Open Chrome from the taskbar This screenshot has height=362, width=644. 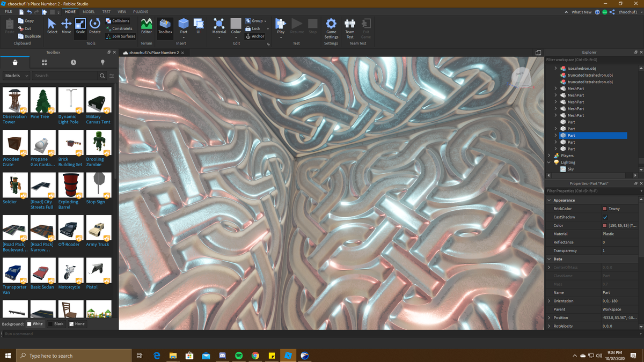click(255, 356)
